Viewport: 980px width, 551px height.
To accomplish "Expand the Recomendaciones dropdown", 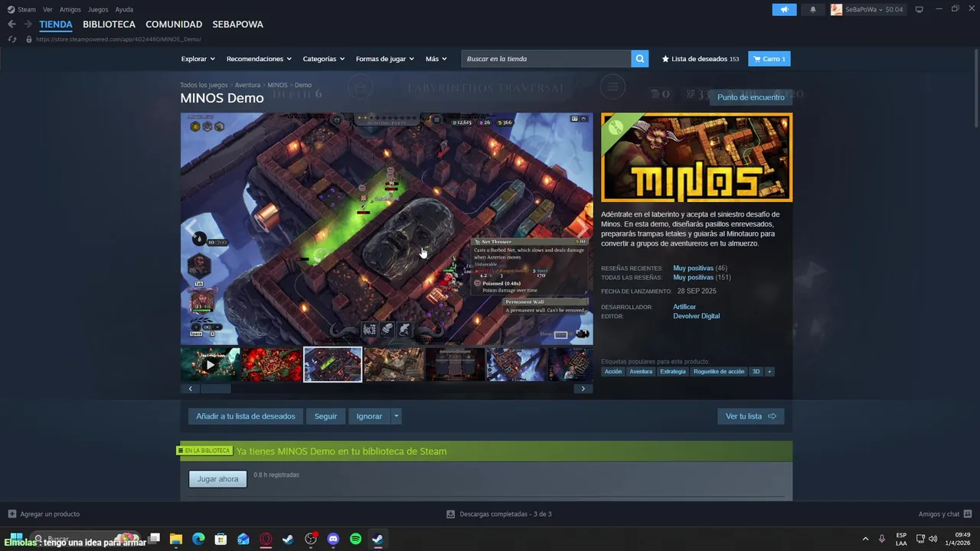I will (259, 59).
